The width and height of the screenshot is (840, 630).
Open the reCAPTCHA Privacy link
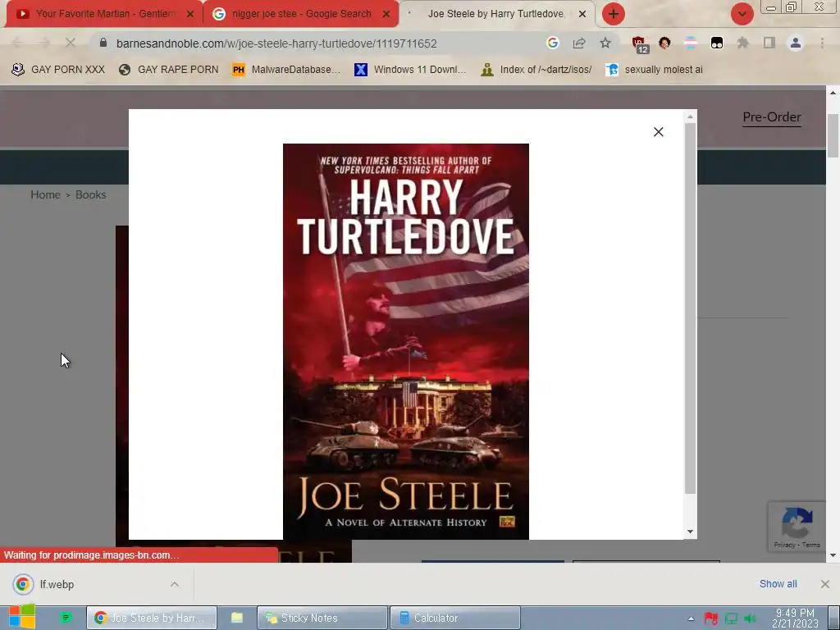(784, 545)
